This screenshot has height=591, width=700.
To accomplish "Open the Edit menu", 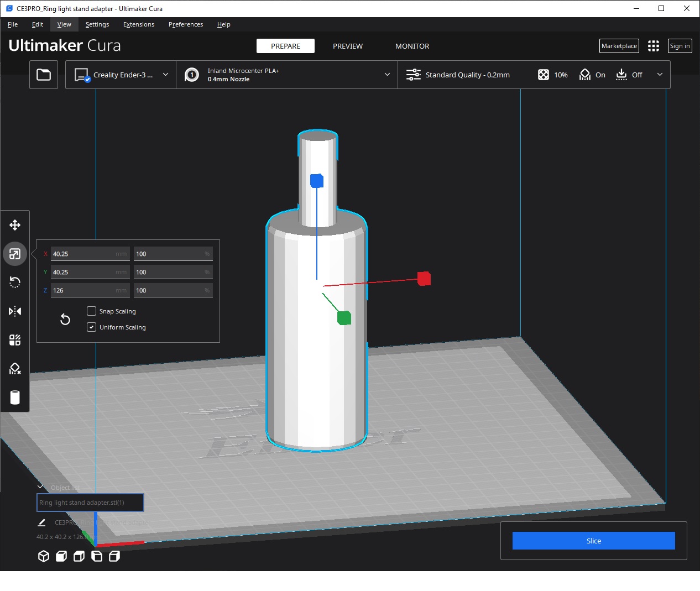I will pos(38,24).
